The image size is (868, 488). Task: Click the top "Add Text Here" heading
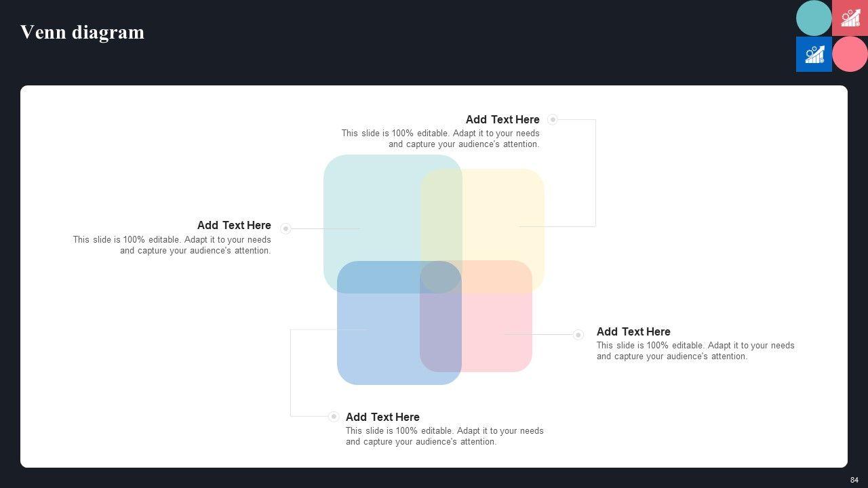502,120
